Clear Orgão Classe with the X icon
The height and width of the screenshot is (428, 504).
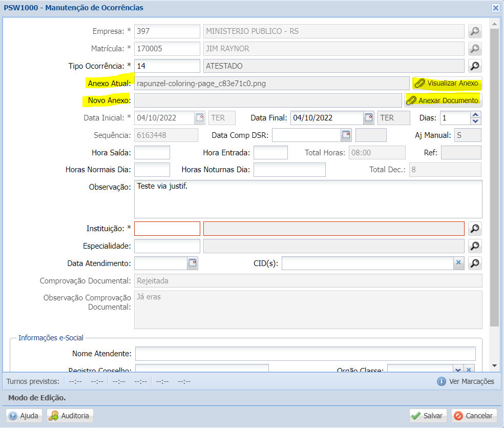point(469,369)
